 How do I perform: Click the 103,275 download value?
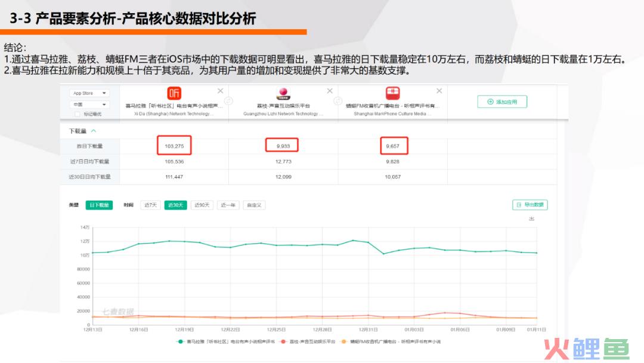tap(174, 146)
